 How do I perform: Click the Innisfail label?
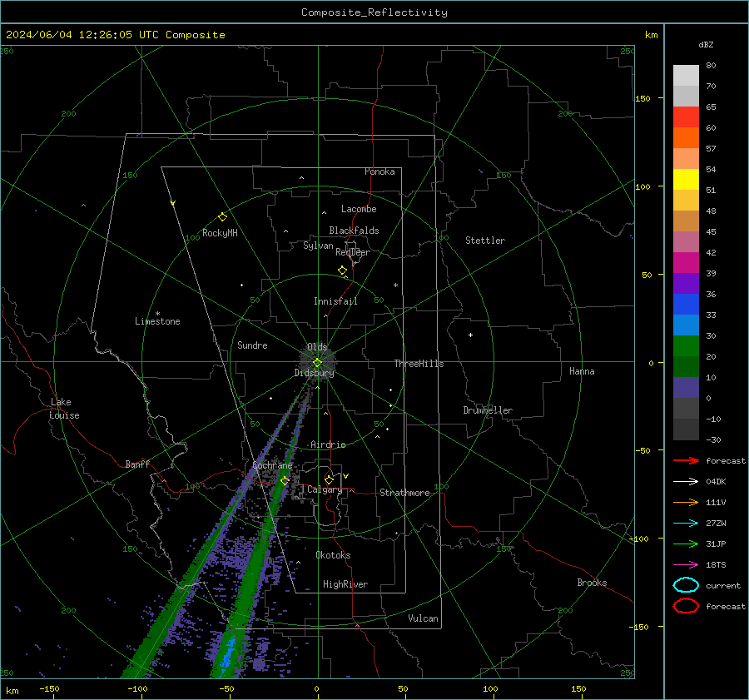(336, 301)
